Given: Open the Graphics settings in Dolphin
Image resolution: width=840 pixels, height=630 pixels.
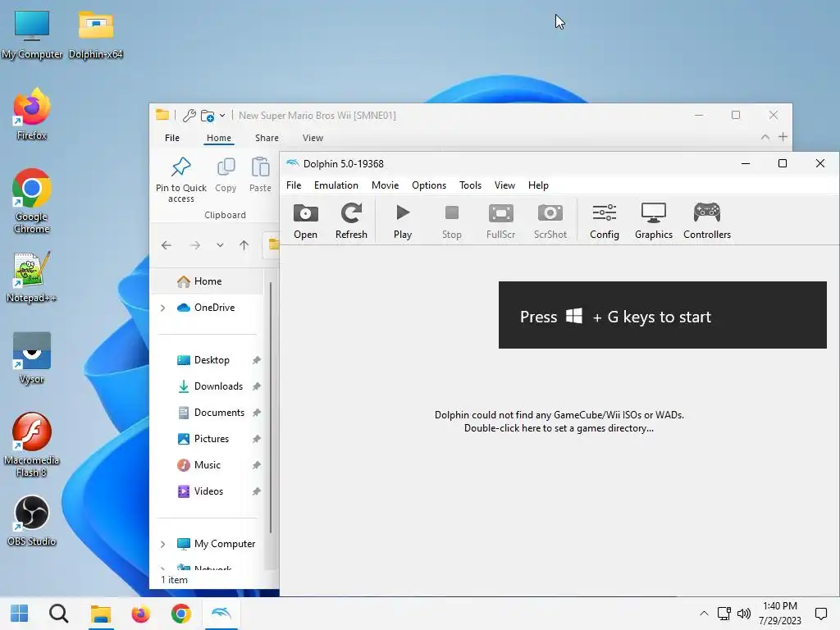Looking at the screenshot, I should [654, 221].
